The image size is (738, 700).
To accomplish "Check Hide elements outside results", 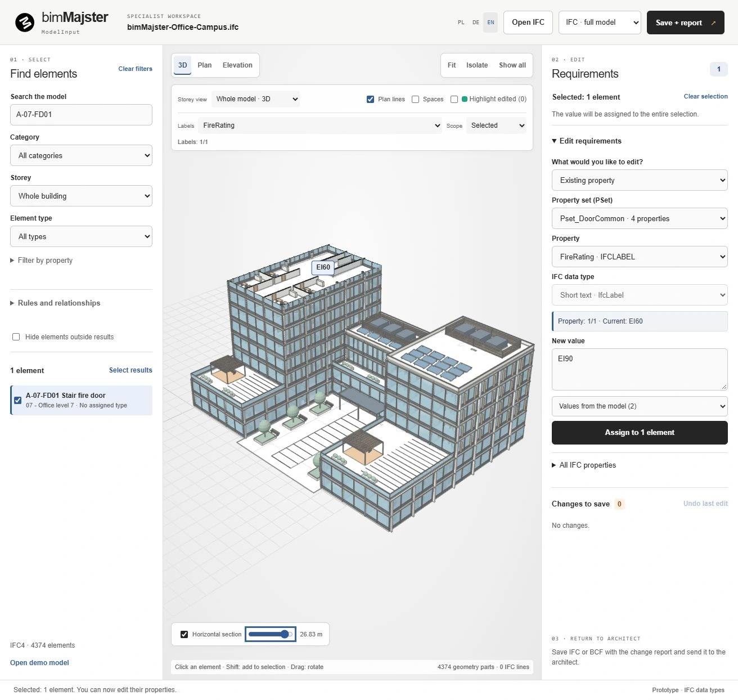I will tap(16, 337).
